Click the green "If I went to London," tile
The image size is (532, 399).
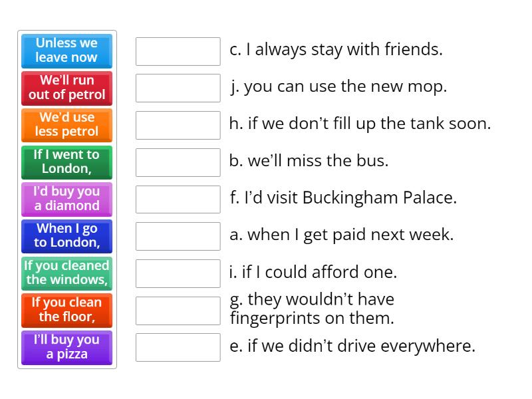[66, 162]
